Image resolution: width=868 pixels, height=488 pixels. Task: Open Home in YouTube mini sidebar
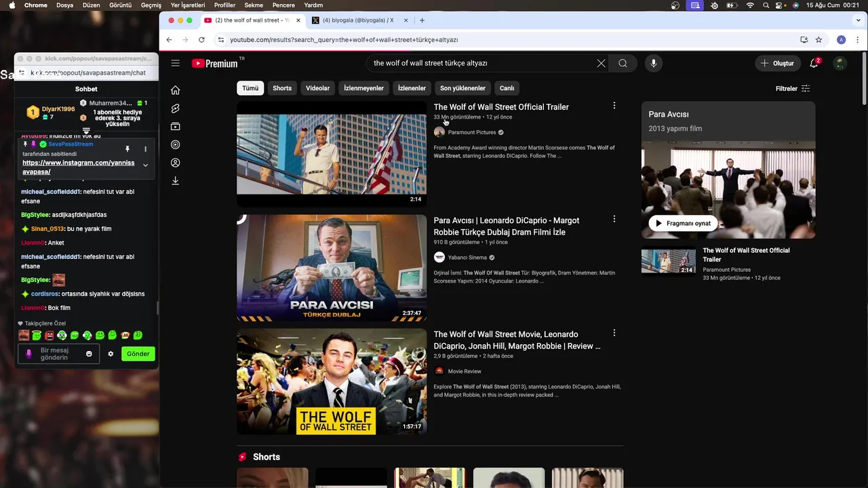click(x=176, y=90)
